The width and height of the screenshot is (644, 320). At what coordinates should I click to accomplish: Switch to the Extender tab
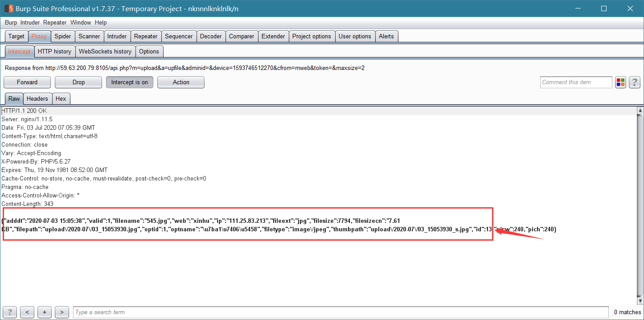(x=273, y=36)
